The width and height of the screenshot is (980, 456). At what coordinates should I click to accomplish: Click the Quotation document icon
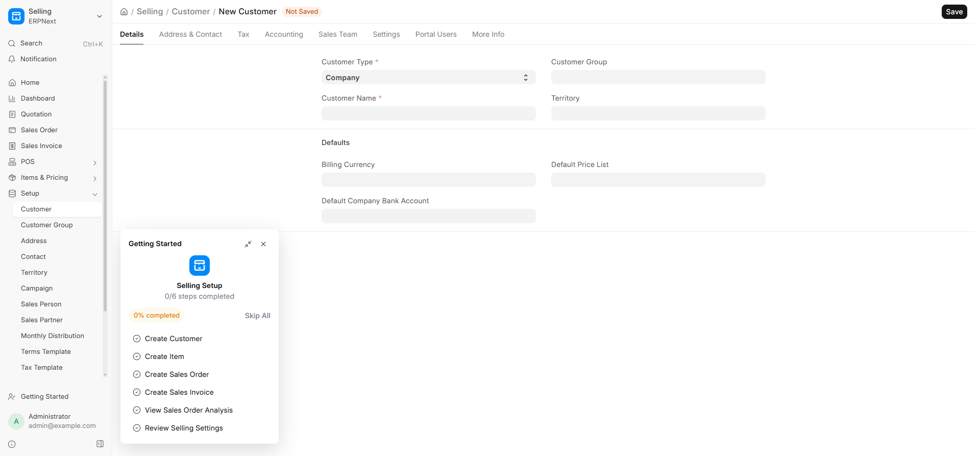[x=12, y=114]
